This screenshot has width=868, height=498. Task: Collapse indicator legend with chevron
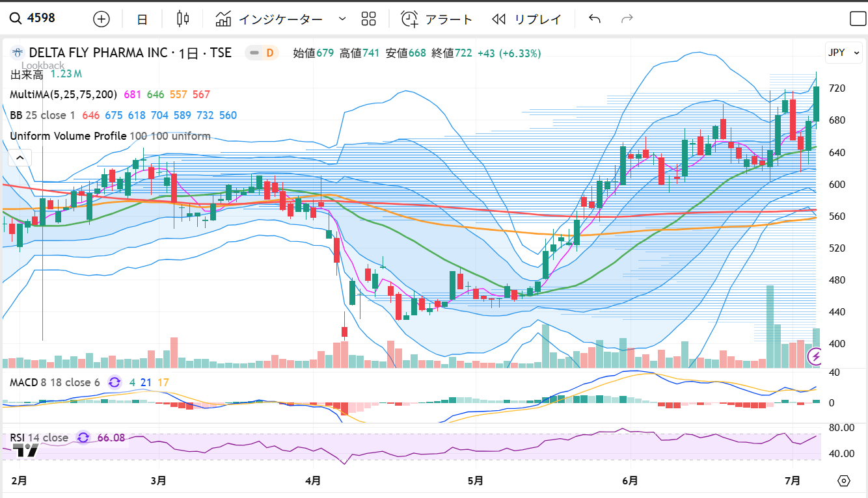[x=20, y=157]
